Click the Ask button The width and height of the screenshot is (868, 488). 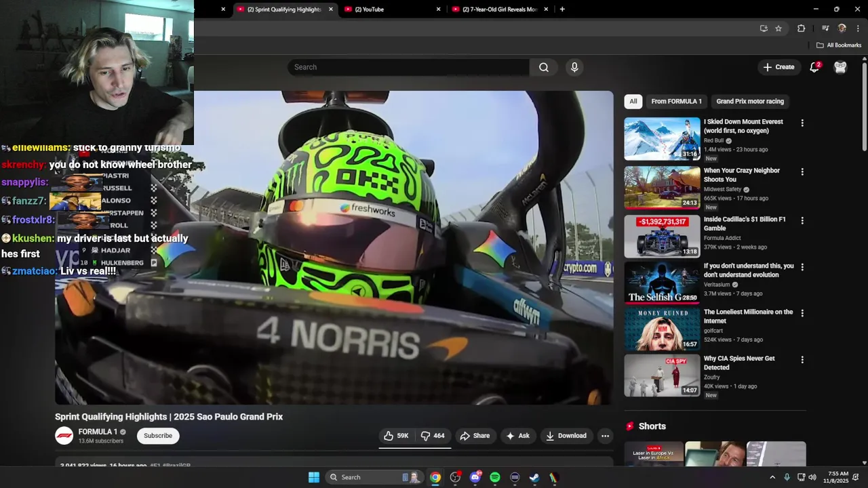coord(517,436)
